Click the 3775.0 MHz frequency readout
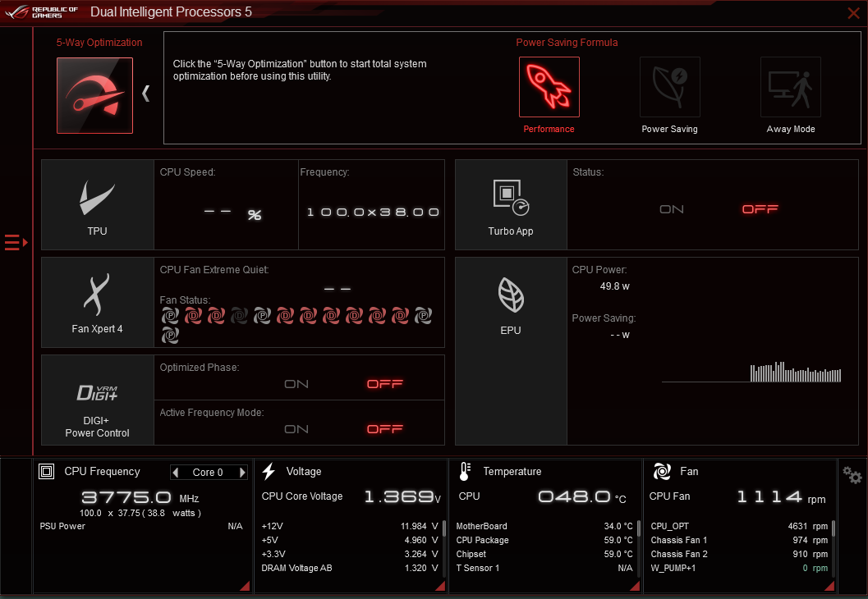868x599 pixels. pos(140,497)
